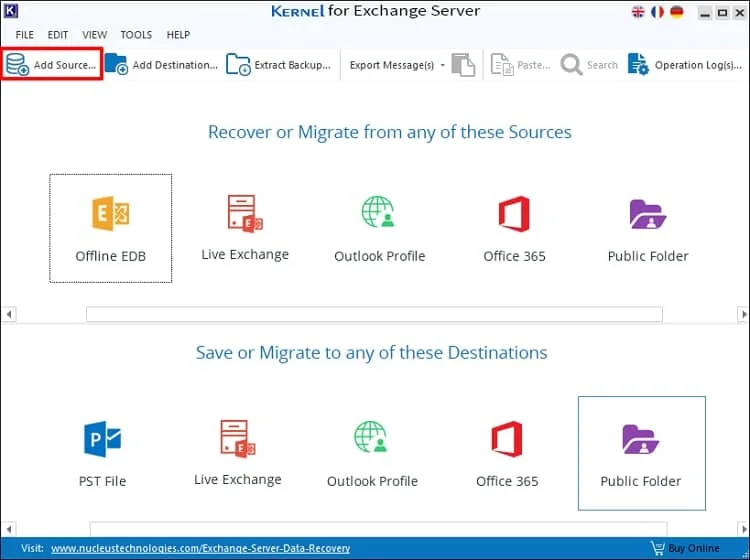Choose Office 365 as source
The width and height of the screenshot is (750, 560).
[514, 228]
